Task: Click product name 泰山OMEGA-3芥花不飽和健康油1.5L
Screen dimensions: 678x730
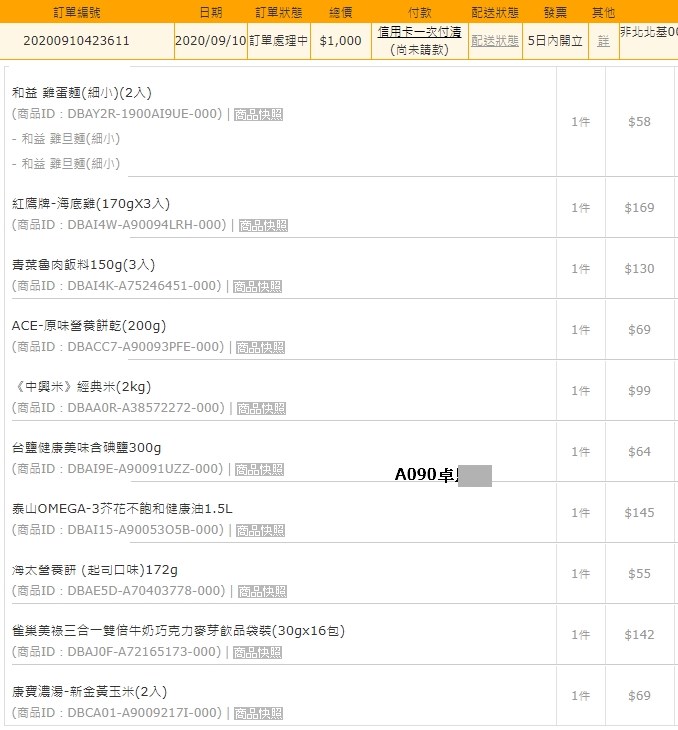Action: [122, 509]
